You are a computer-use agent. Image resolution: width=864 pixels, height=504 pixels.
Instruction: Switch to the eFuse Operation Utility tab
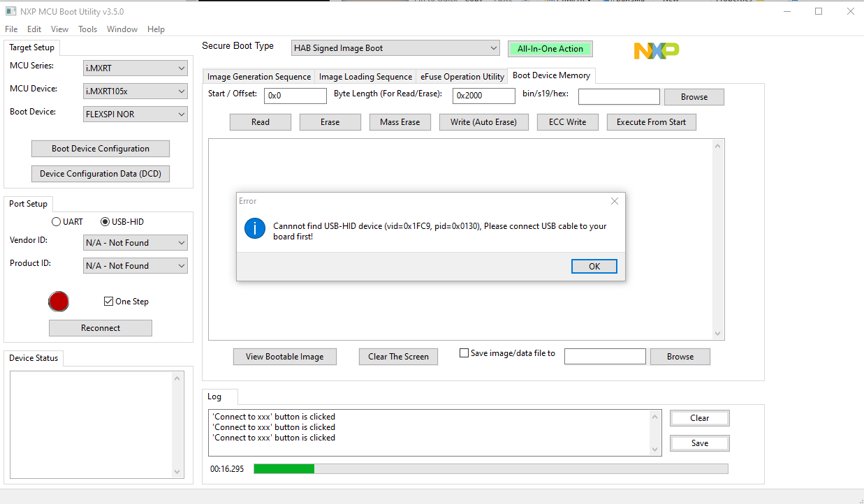[x=462, y=77]
